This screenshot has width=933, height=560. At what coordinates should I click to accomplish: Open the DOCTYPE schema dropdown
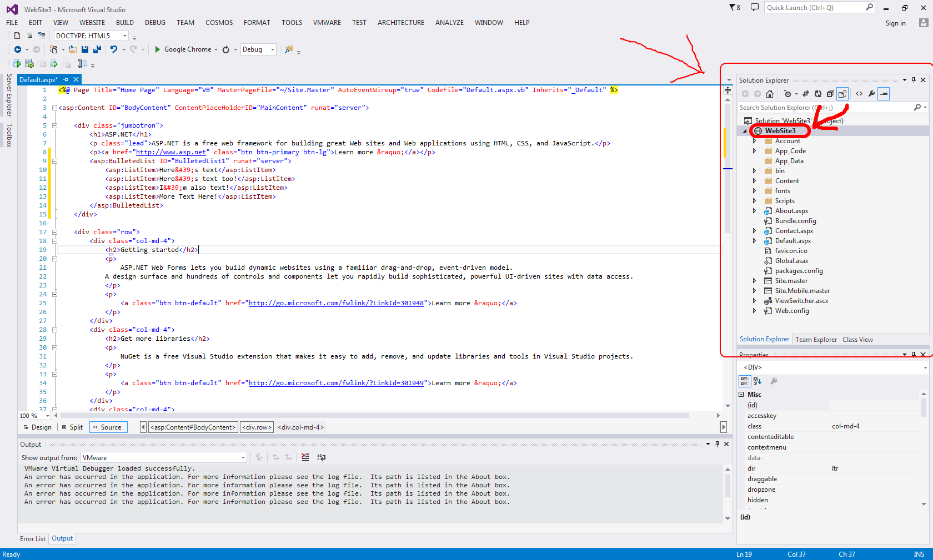[x=125, y=35]
